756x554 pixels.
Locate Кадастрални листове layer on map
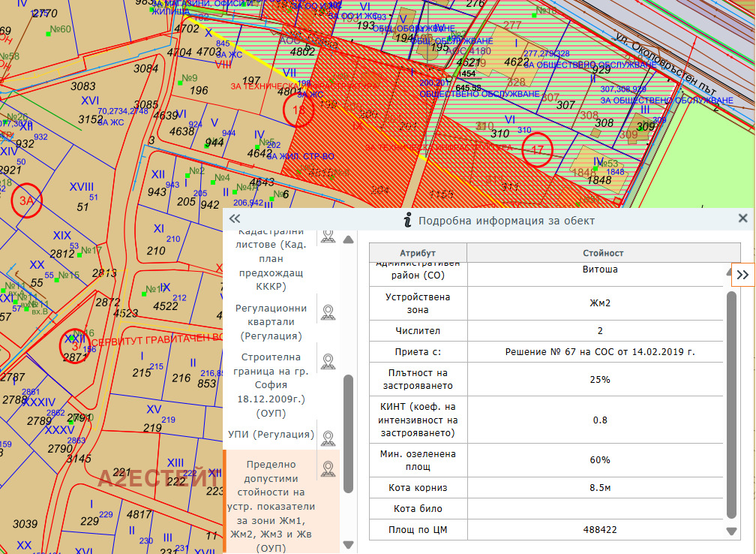pos(328,236)
